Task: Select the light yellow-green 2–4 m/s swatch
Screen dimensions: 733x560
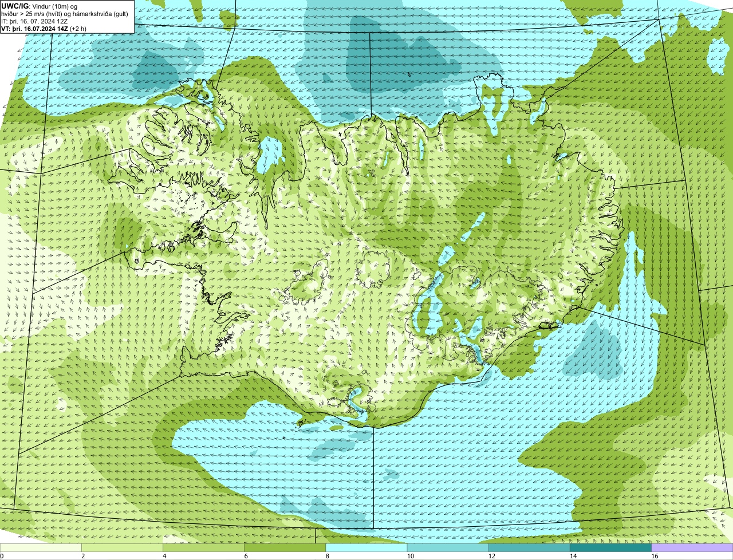Action: coord(122,548)
